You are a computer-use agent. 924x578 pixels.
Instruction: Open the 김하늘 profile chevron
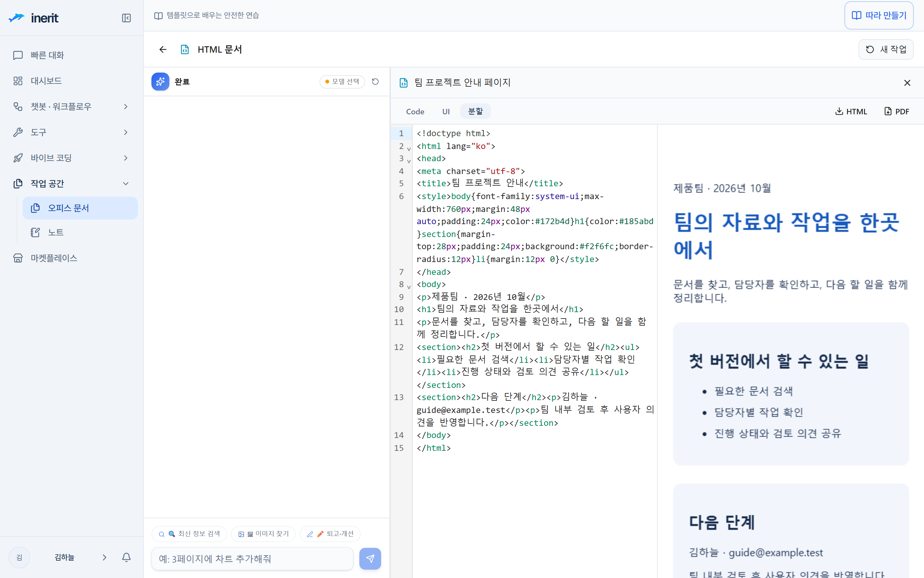coord(104,557)
